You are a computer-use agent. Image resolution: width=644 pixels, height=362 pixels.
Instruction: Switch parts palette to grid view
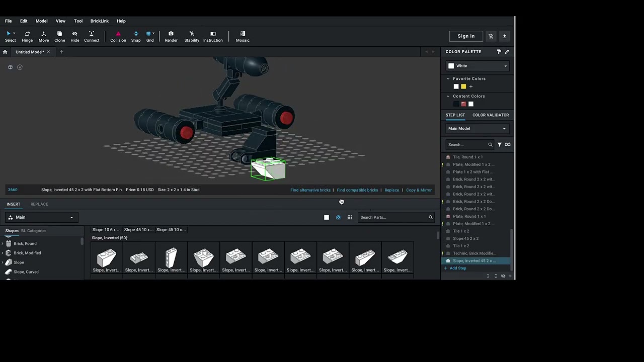[x=350, y=217]
